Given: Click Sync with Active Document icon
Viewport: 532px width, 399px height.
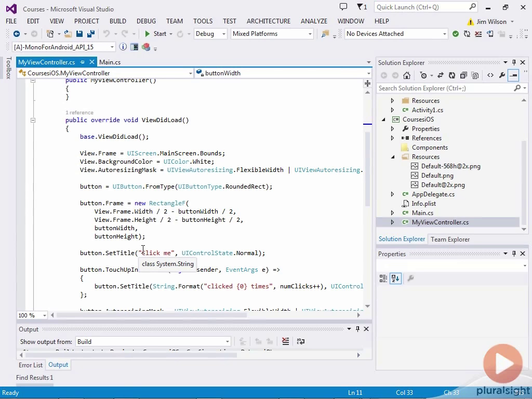Looking at the screenshot, I should tap(441, 75).
